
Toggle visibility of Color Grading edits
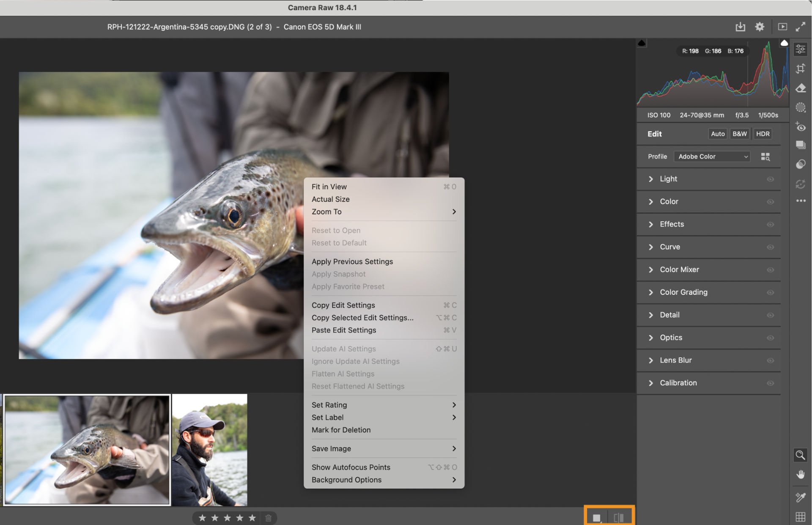tap(770, 293)
